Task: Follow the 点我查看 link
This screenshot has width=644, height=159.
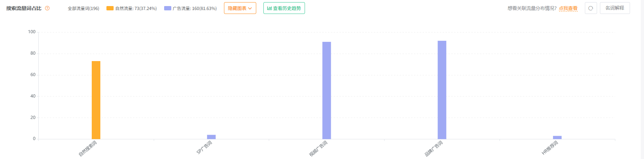Action: tap(568, 8)
